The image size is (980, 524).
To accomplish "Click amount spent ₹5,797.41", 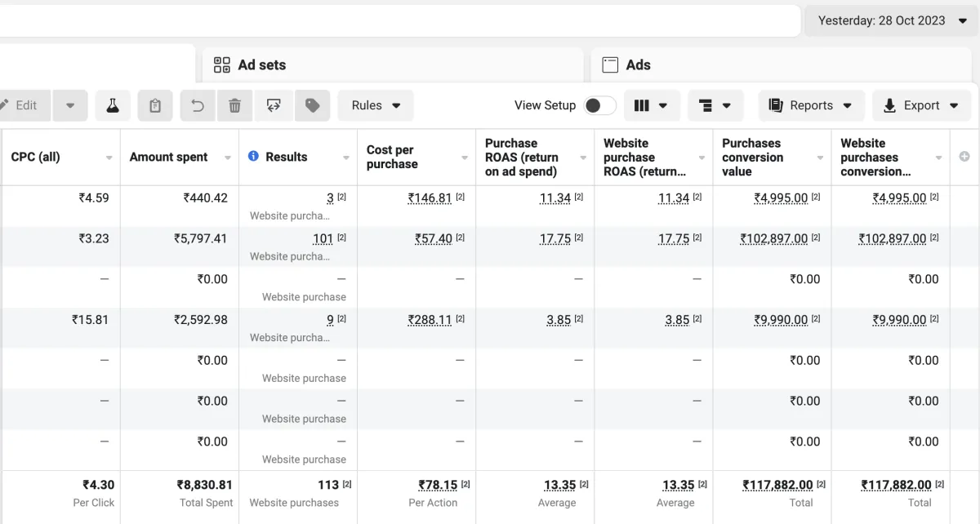I will [200, 238].
